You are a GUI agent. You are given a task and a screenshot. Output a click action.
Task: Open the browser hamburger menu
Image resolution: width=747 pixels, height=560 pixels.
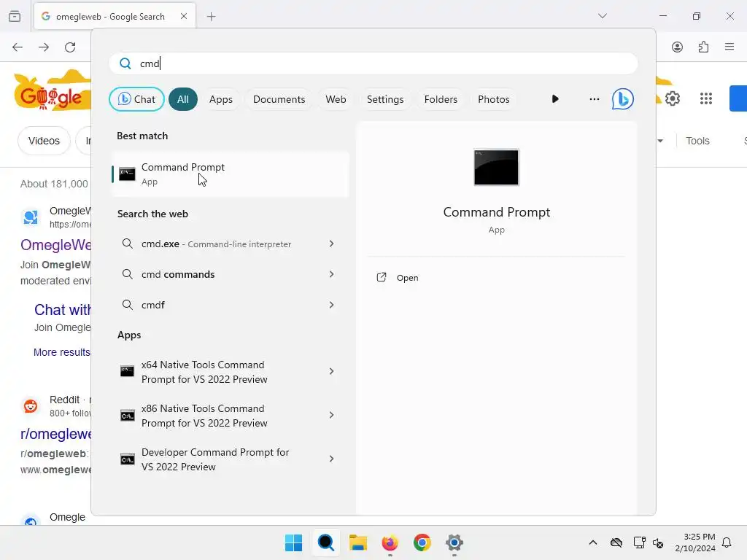tap(729, 47)
